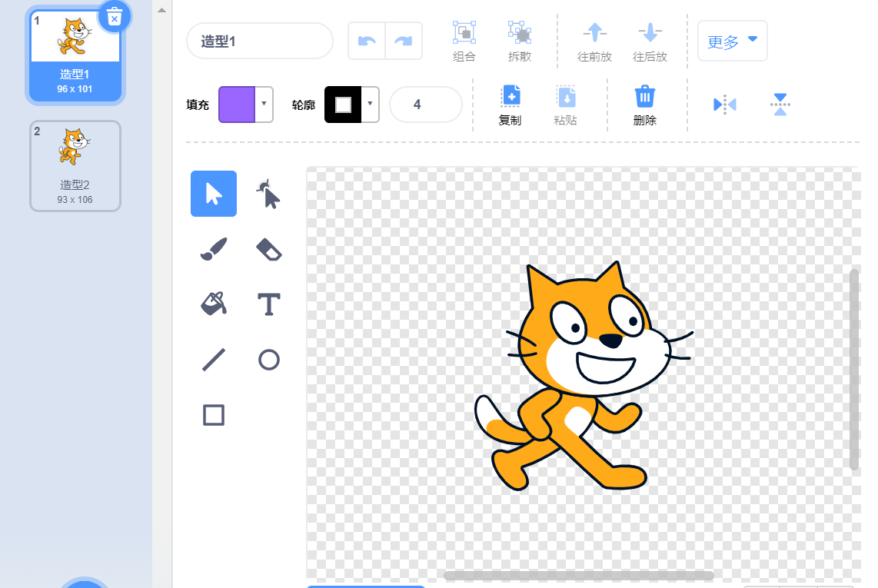878x588 pixels.
Task: Delete costume 造型1 with trash icon
Action: click(x=115, y=18)
